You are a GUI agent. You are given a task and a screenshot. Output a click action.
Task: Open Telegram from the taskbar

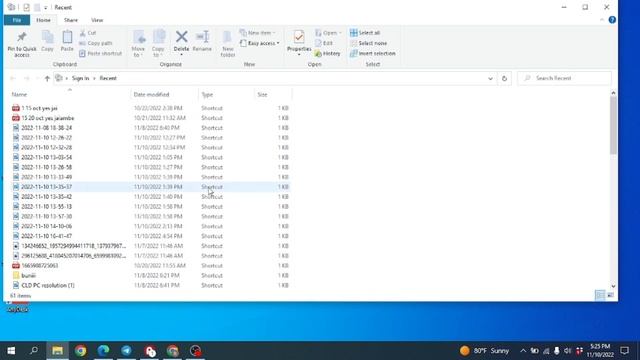coord(127,351)
